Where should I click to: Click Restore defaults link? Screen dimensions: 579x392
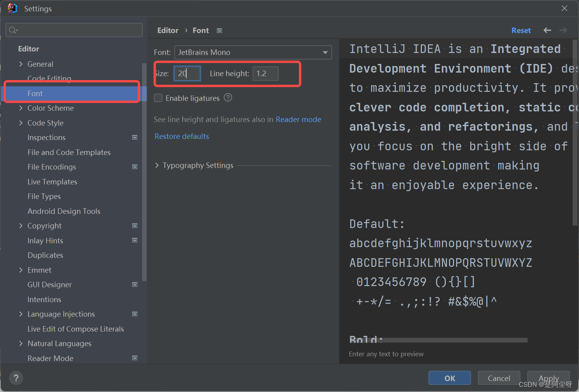182,136
